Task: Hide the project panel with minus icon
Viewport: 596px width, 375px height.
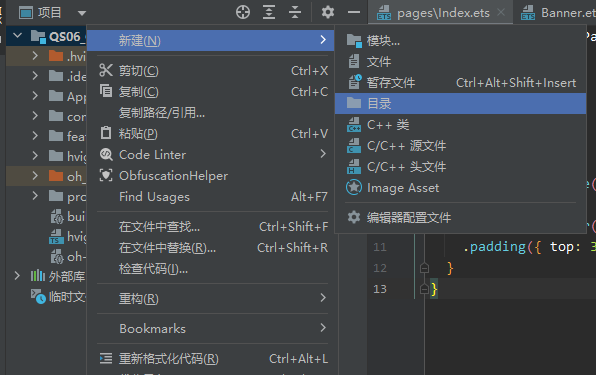Action: 353,12
